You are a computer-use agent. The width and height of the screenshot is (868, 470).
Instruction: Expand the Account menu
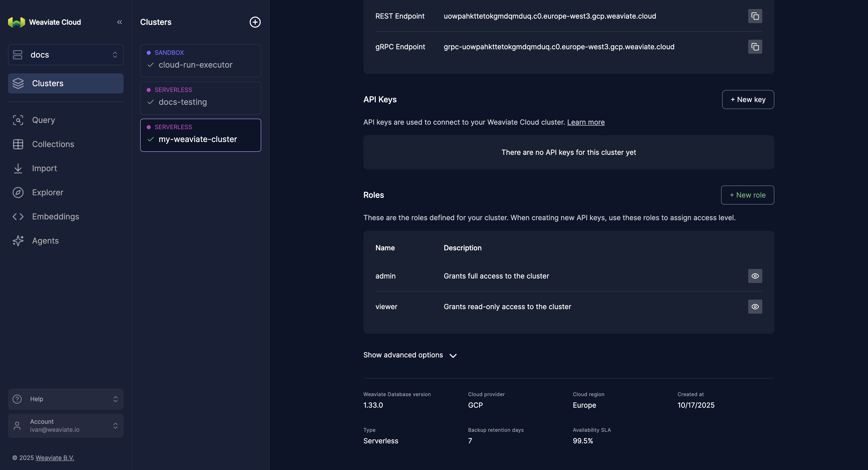pyautogui.click(x=66, y=426)
